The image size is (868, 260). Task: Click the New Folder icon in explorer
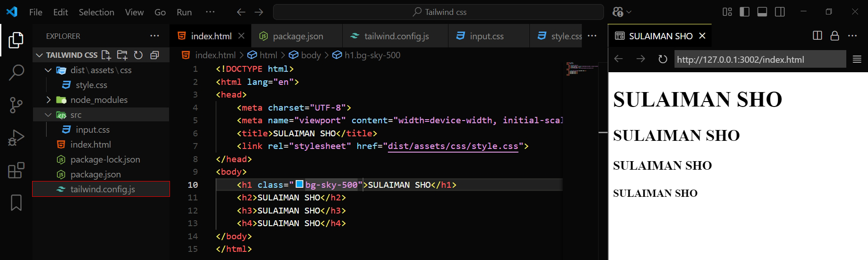(x=122, y=55)
